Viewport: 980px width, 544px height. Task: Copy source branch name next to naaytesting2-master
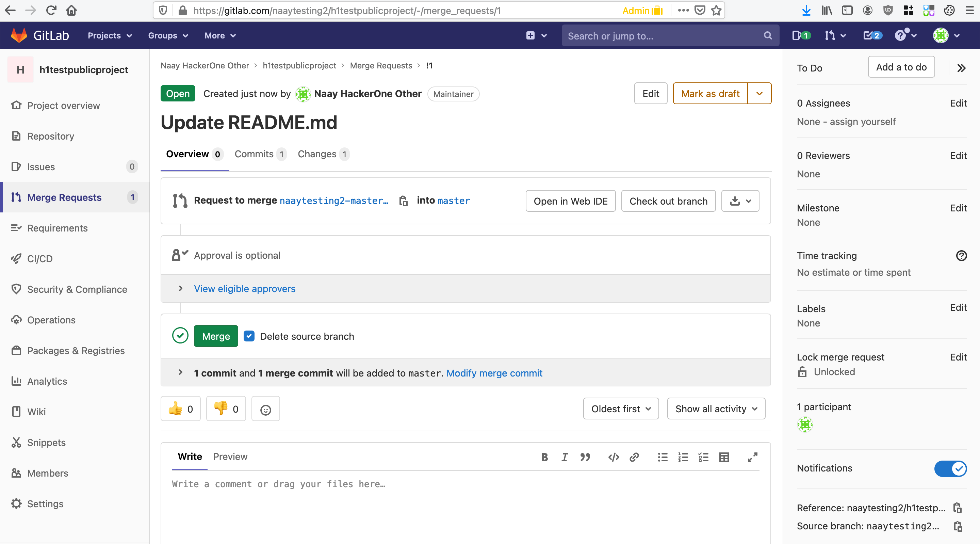(x=403, y=201)
